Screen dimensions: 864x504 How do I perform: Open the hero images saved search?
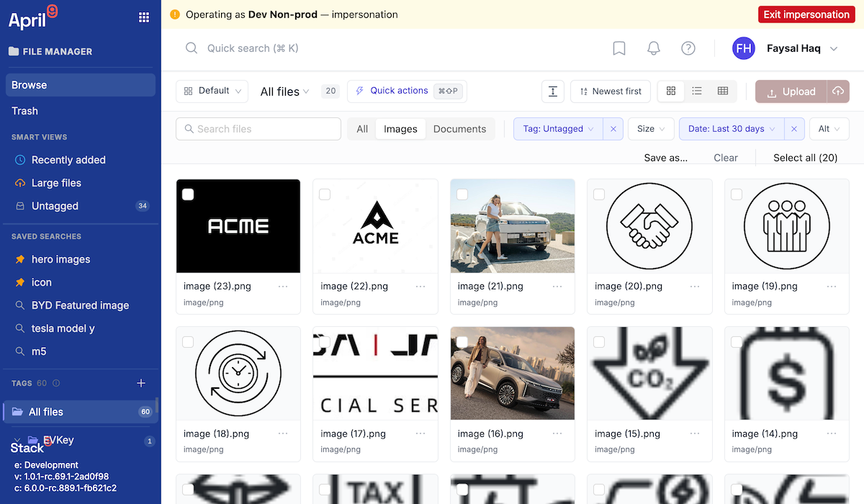(81, 259)
